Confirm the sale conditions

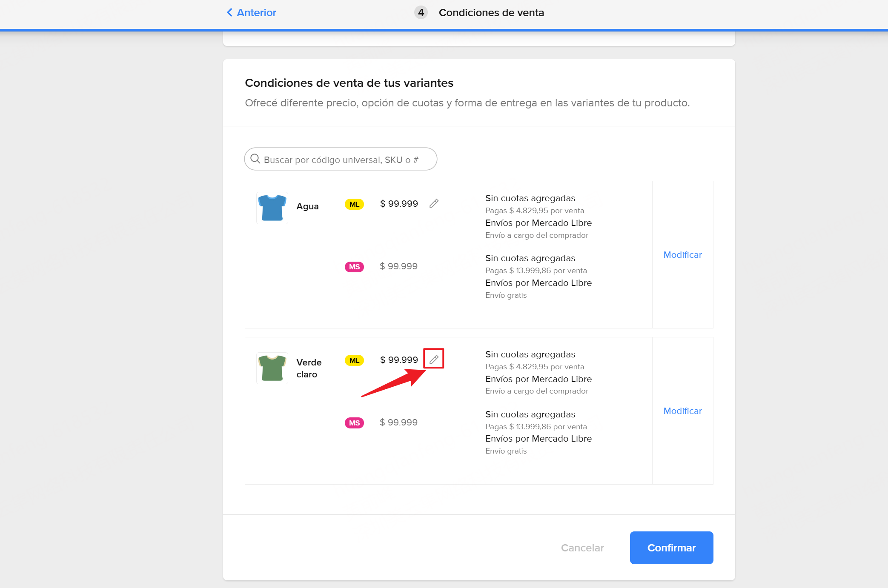click(671, 548)
